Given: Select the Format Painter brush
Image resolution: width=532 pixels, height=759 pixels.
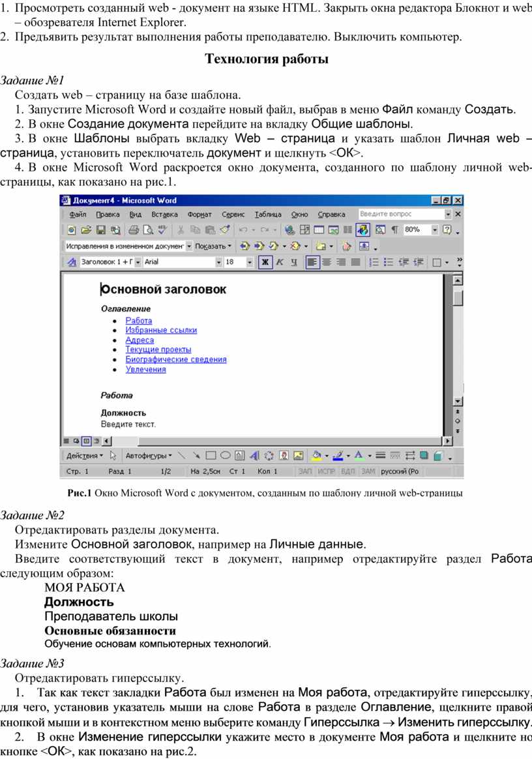Looking at the screenshot, I should click(225, 230).
